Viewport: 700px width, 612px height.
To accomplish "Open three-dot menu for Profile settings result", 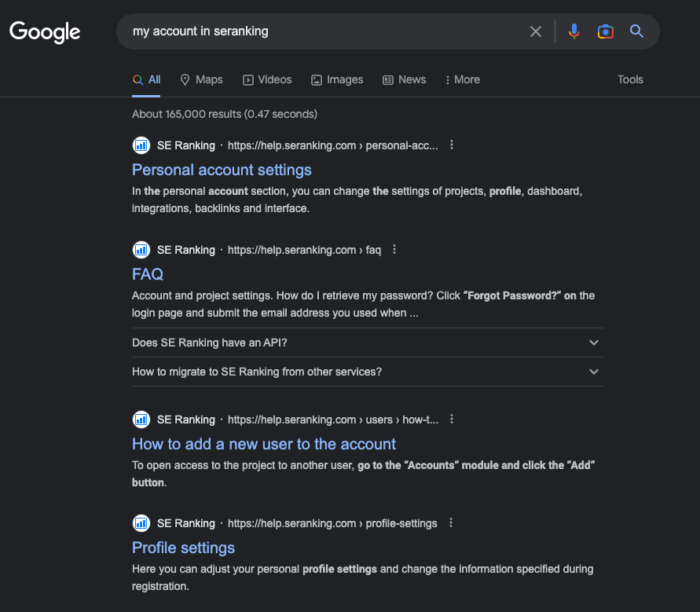I will [x=451, y=522].
